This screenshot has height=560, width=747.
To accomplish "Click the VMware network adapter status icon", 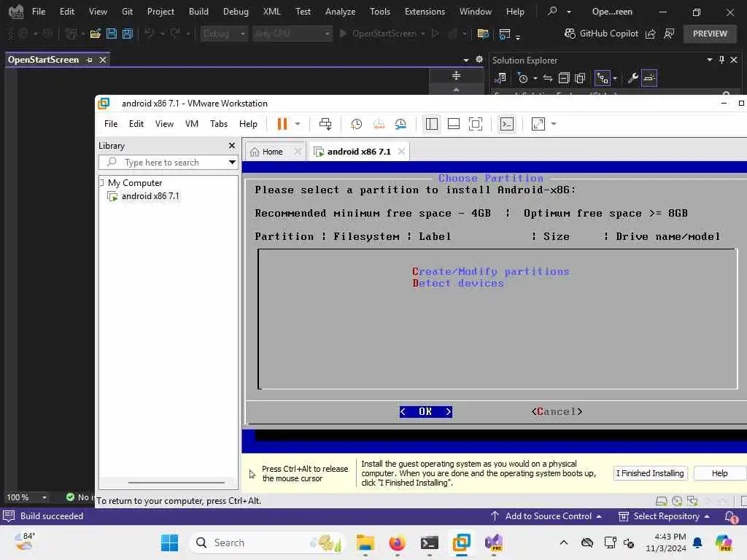I will 692,501.
